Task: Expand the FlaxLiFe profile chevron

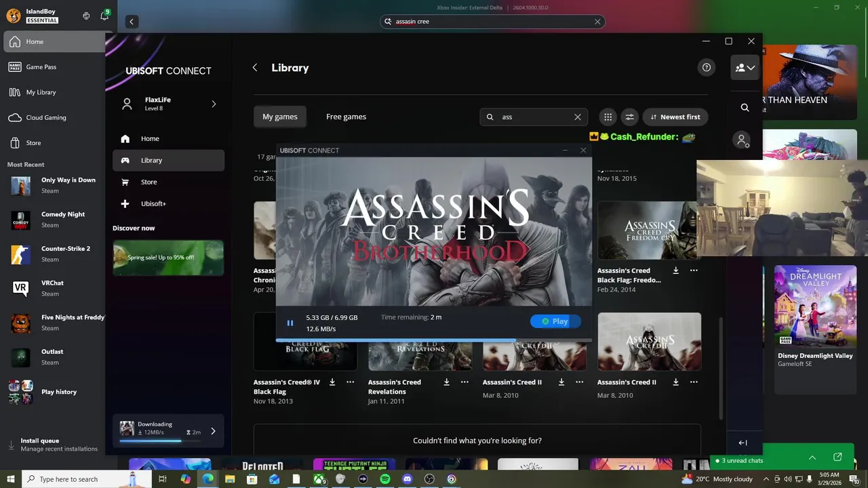Action: click(x=214, y=104)
